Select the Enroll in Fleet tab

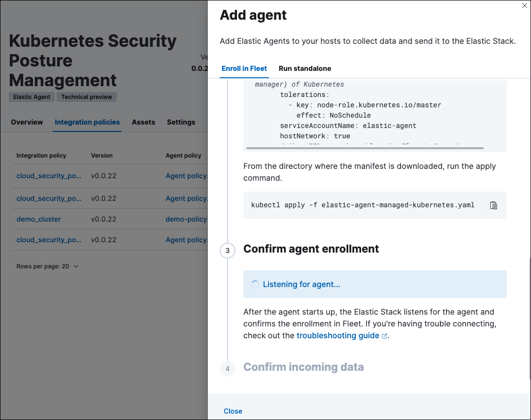[x=244, y=68]
